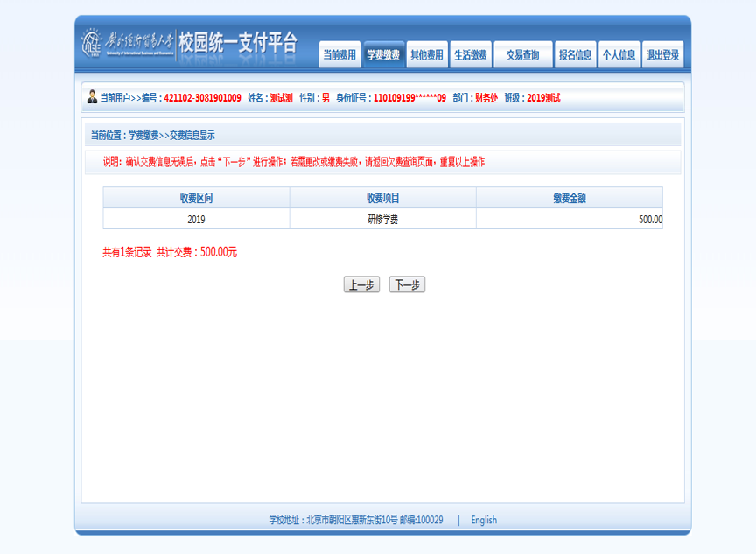Open the 其他费用 tab

(427, 54)
